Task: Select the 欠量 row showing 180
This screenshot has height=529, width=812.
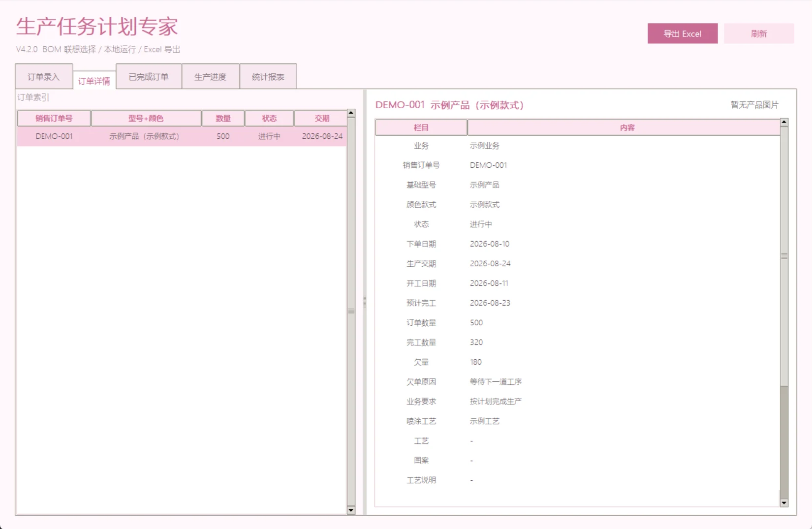Action: point(578,362)
